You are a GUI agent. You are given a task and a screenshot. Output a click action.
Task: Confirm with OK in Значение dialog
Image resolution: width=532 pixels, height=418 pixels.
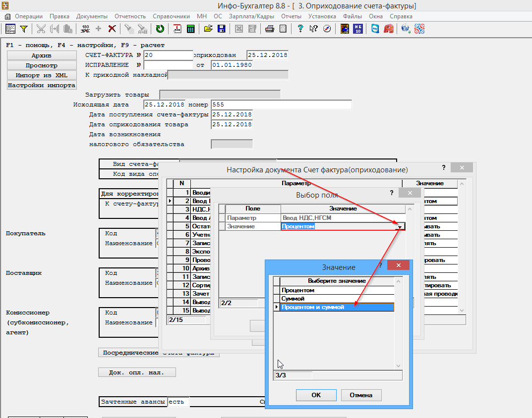point(316,395)
